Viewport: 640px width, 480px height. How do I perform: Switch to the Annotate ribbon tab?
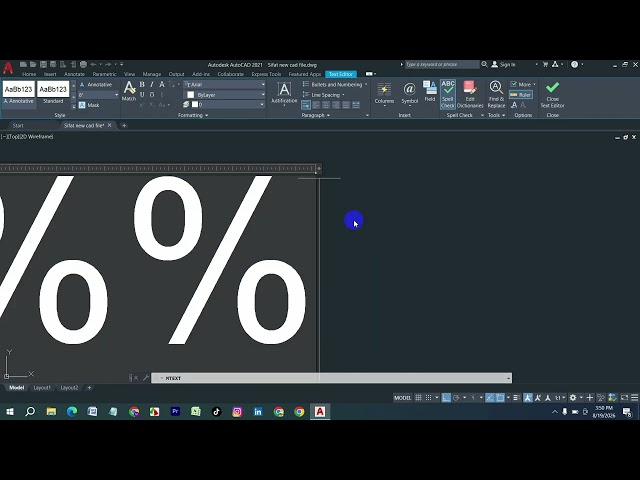pyautogui.click(x=74, y=74)
